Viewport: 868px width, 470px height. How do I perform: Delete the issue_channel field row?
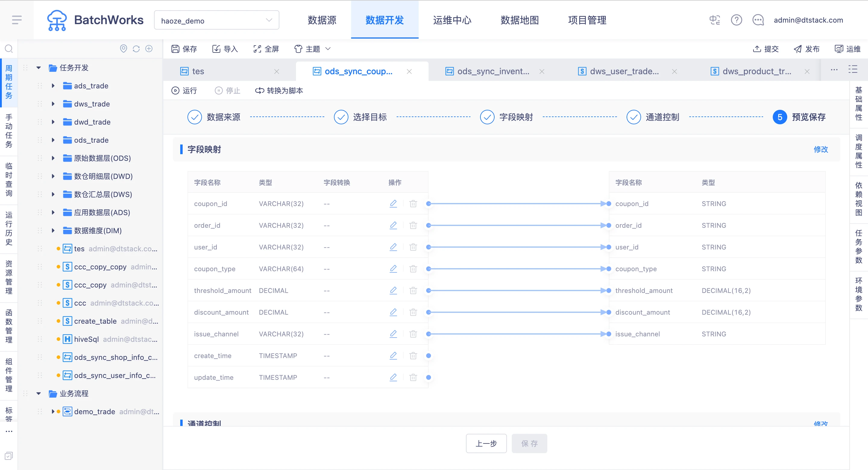(413, 334)
